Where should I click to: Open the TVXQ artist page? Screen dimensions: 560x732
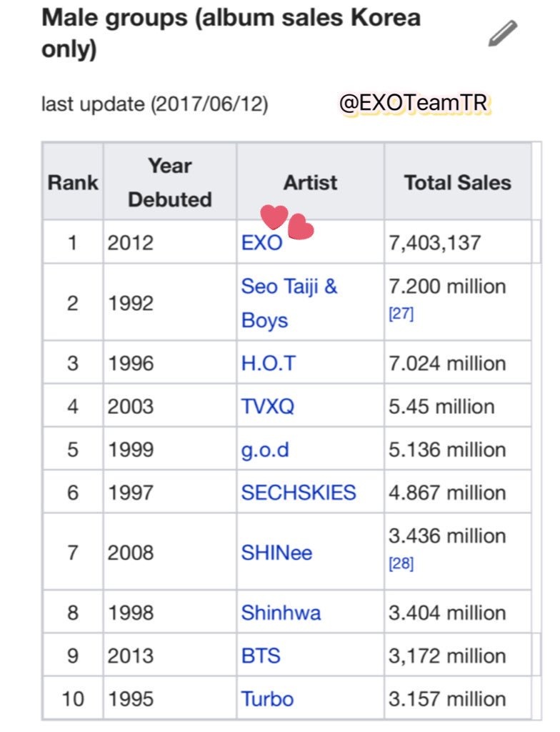click(x=267, y=407)
